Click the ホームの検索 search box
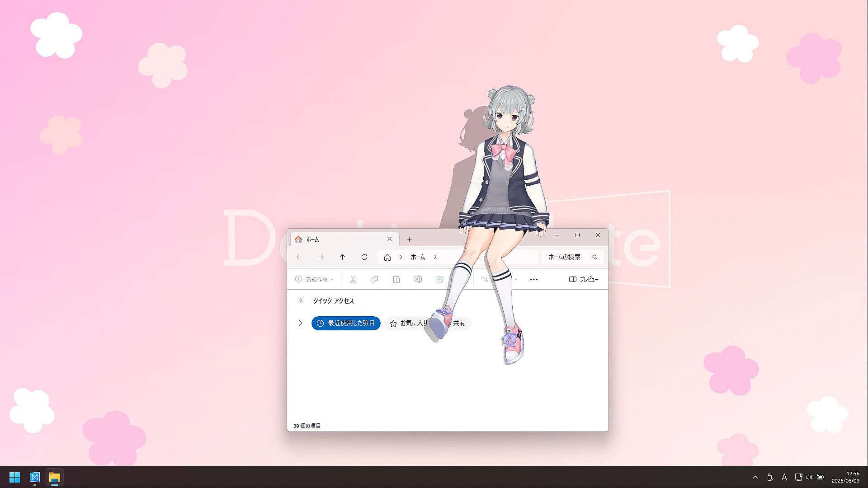Screen dimensions: 868x488 click(565, 257)
